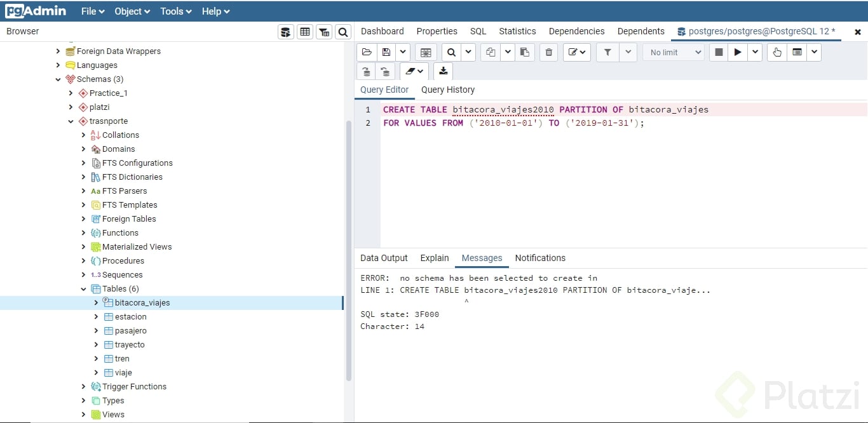
Task: Collapse the Tables (6) node
Action: 83,289
